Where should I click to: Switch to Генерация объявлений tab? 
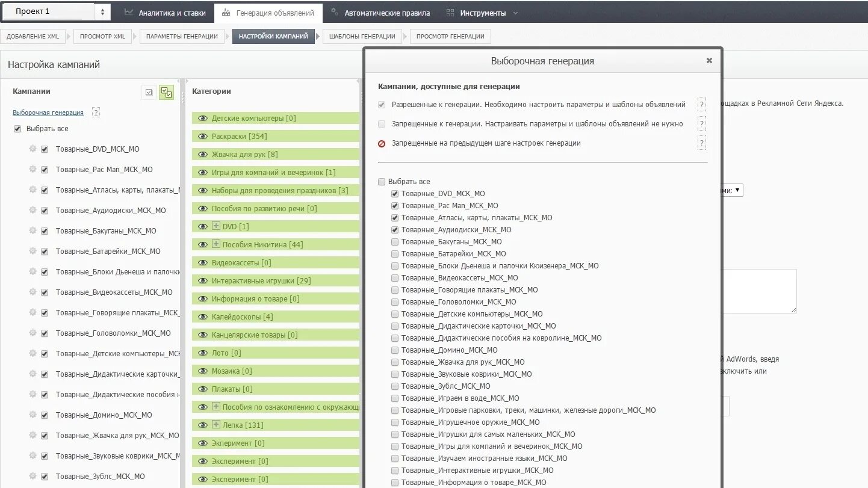[268, 13]
